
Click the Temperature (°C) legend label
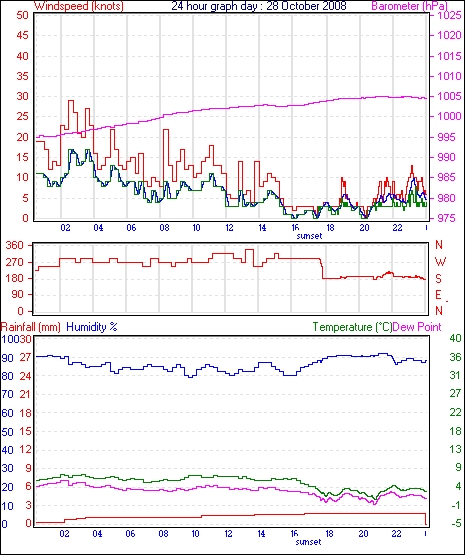[x=352, y=327]
